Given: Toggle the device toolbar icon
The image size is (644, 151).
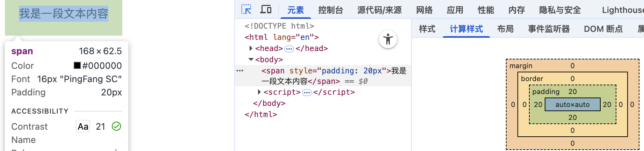Looking at the screenshot, I should point(266,9).
